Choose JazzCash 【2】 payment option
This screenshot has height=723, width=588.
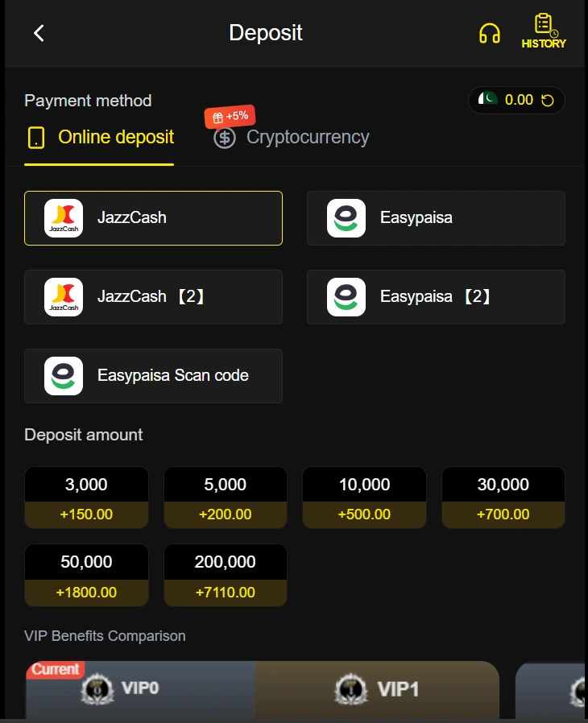pos(153,297)
